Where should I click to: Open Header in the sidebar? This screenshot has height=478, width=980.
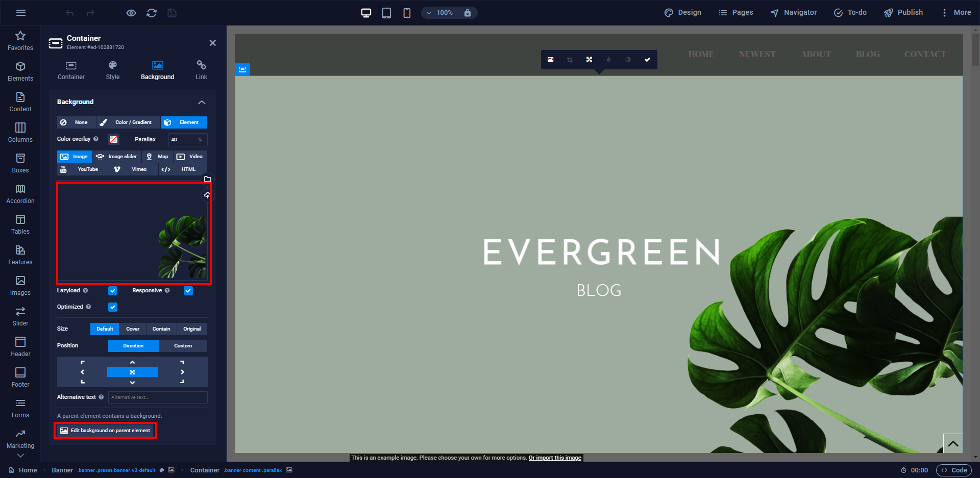coord(20,347)
